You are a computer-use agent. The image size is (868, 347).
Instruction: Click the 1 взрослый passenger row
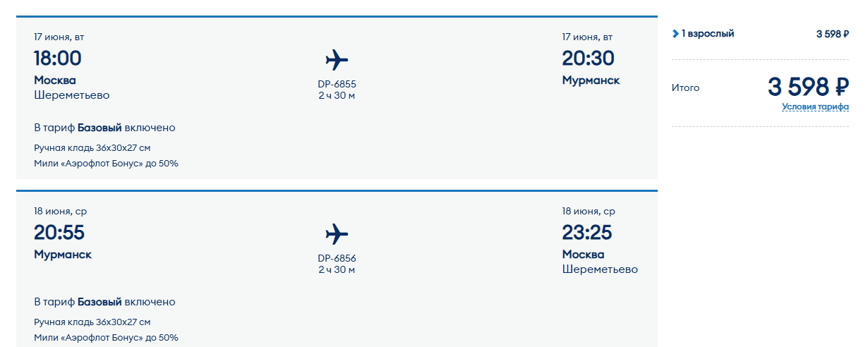[760, 34]
